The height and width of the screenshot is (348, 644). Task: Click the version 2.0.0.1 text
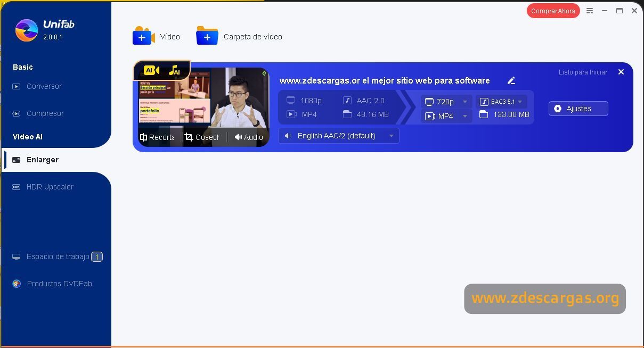click(x=53, y=37)
